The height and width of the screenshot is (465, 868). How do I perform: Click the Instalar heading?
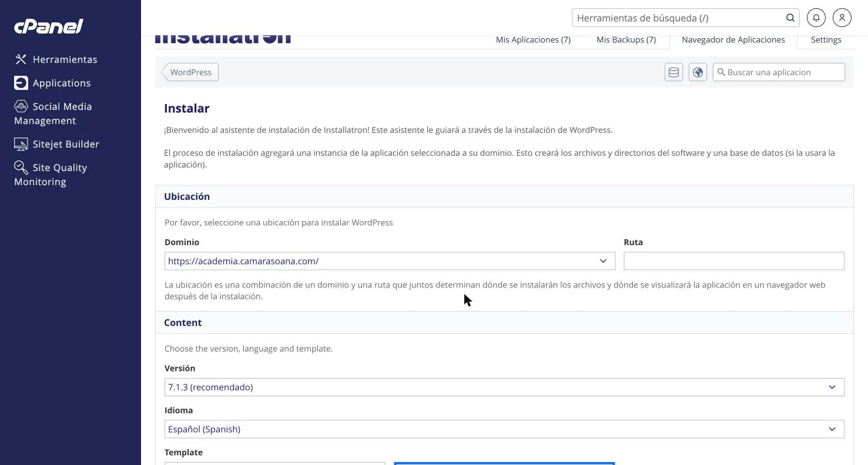click(187, 108)
